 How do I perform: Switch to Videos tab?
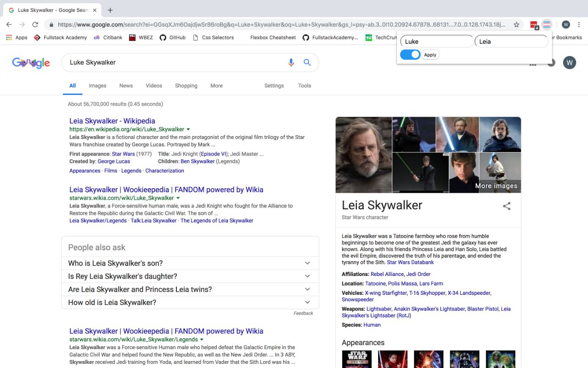(154, 86)
